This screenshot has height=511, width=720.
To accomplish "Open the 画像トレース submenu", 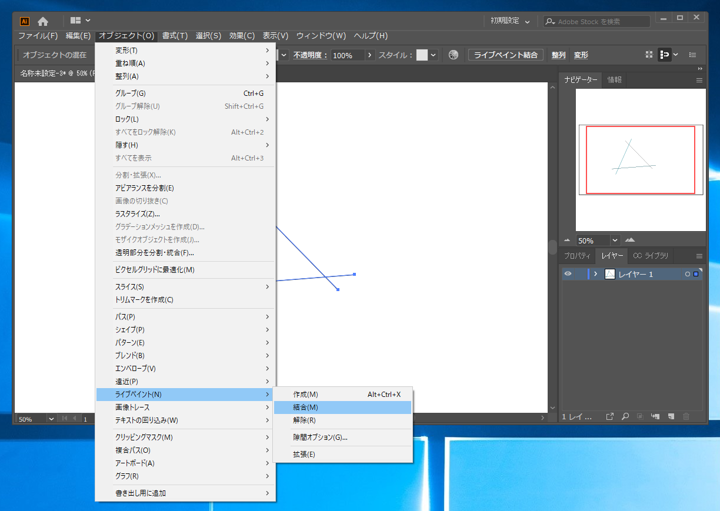I will pos(186,407).
